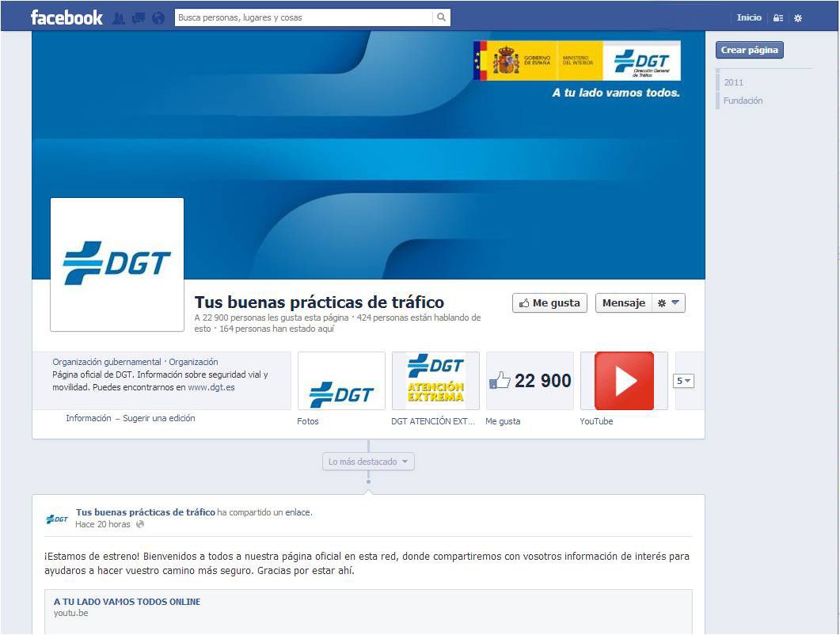Viewport: 840px width, 635px height.
Task: Open the www.dgt.es link
Action: pyautogui.click(x=211, y=387)
